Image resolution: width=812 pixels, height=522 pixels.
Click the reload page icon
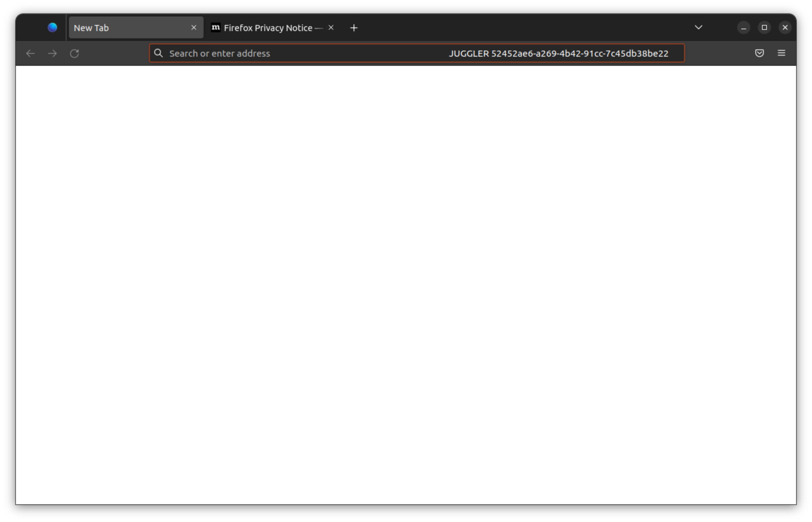coord(75,53)
